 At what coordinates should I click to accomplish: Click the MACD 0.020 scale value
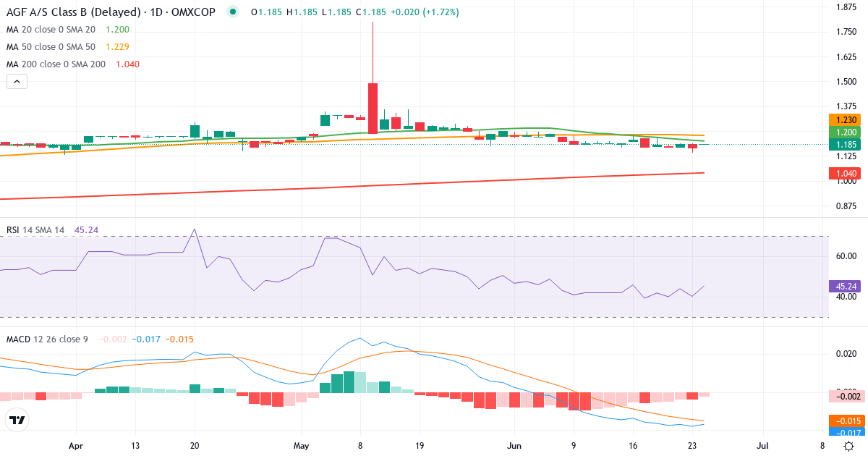pos(847,353)
